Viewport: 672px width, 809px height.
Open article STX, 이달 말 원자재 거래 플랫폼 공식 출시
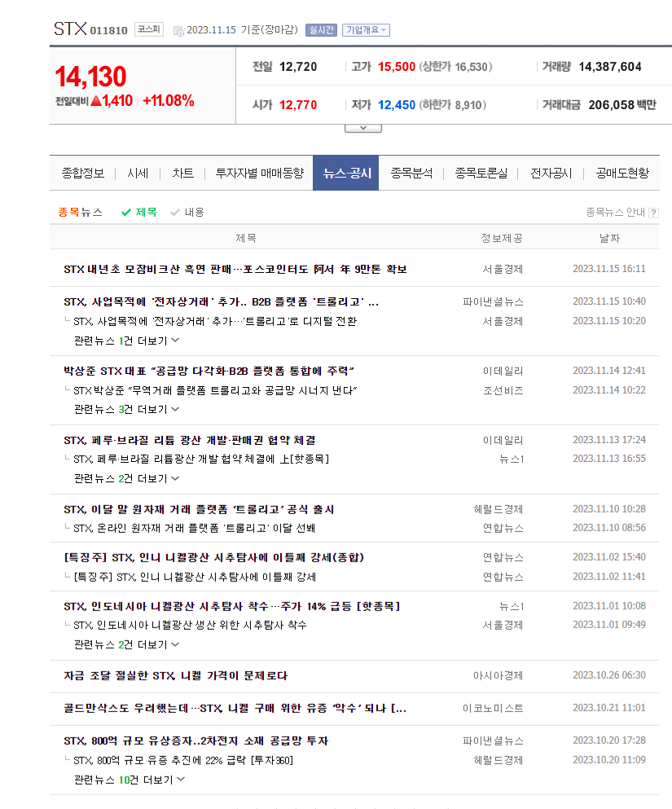click(199, 509)
